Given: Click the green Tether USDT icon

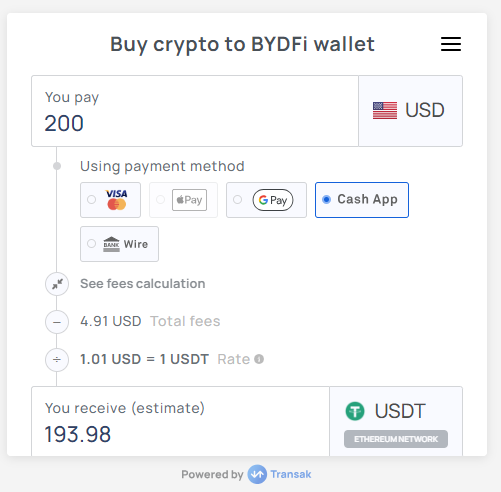Looking at the screenshot, I should 355,411.
